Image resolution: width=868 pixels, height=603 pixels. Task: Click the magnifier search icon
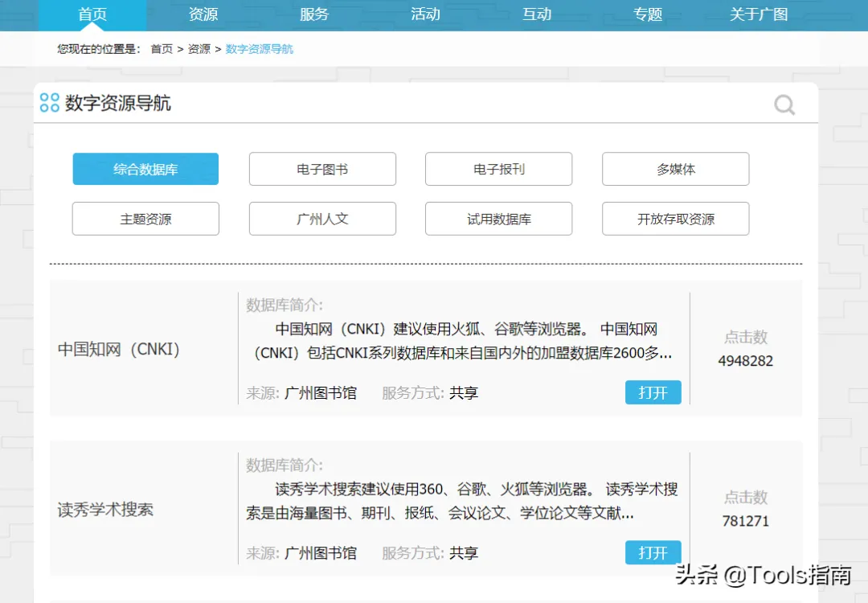point(784,104)
